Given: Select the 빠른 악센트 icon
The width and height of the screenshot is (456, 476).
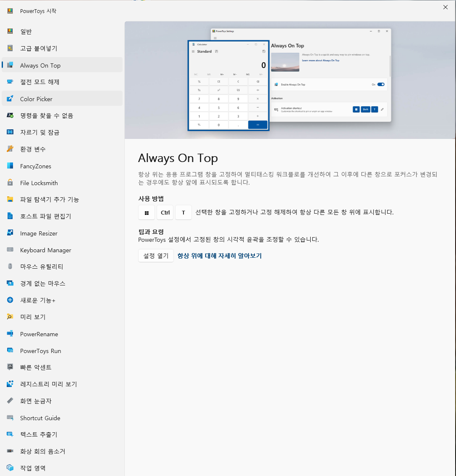Looking at the screenshot, I should click(x=10, y=367).
